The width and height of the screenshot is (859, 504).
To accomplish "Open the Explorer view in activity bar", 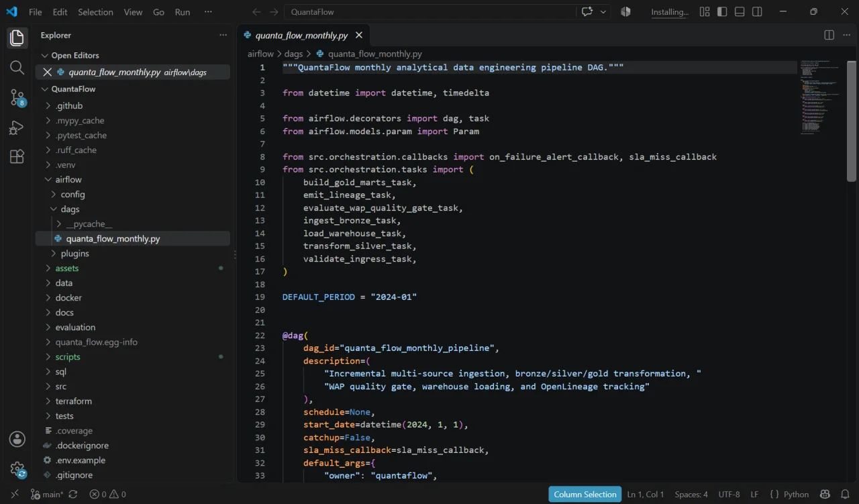I will (17, 38).
